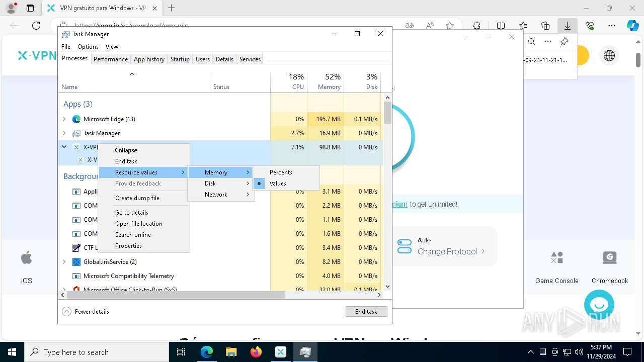Open Disk resource values submenu
This screenshot has height=362, width=644.
(x=221, y=184)
